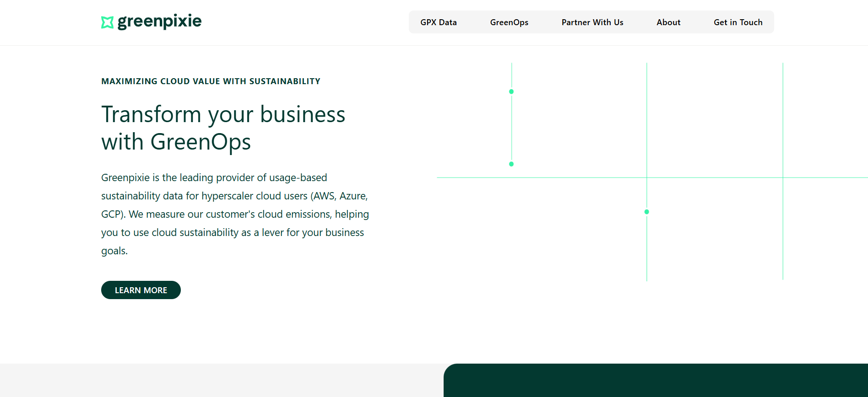Image resolution: width=868 pixels, height=397 pixels.
Task: Click the LEARN MORE button
Action: point(141,290)
